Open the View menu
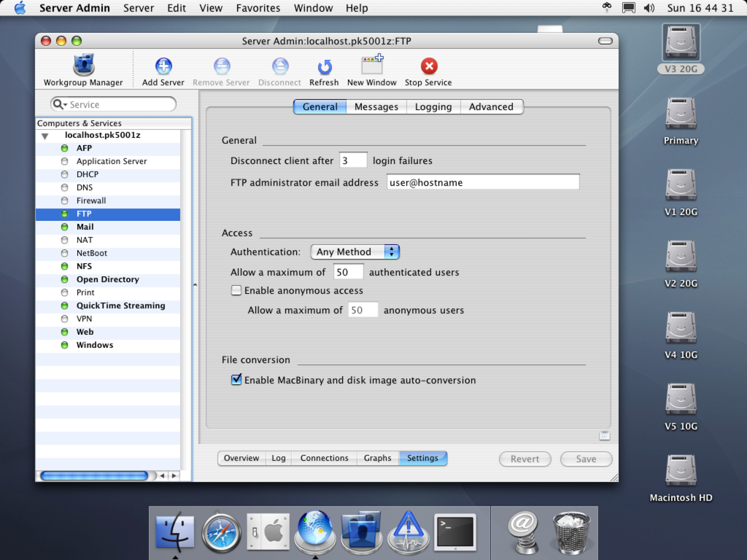The width and height of the screenshot is (747, 560). coord(211,8)
